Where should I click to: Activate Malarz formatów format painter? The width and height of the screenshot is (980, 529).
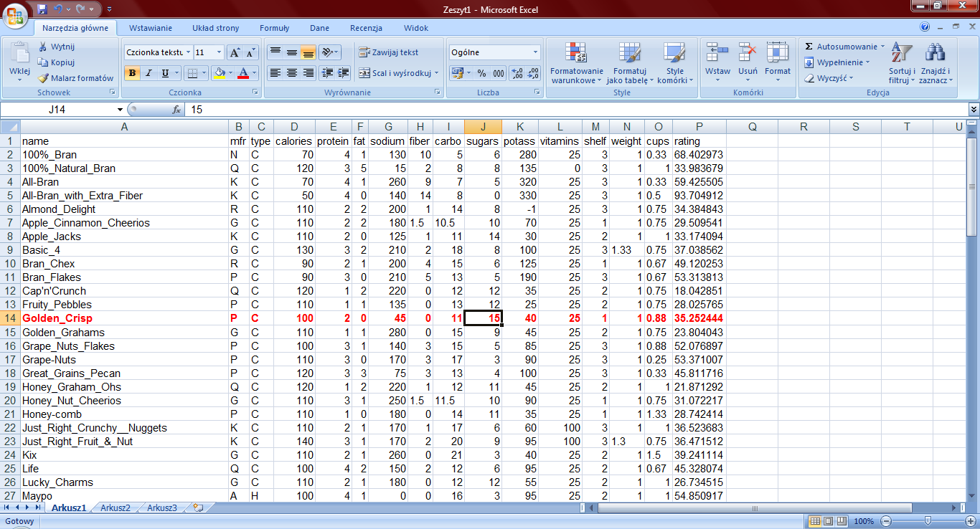click(x=75, y=78)
